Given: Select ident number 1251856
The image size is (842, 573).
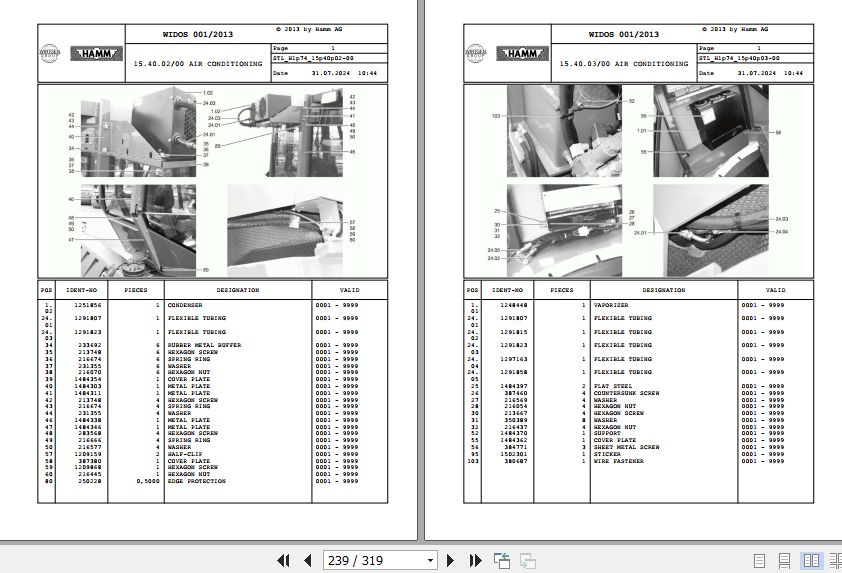Looking at the screenshot, I should (x=88, y=305).
